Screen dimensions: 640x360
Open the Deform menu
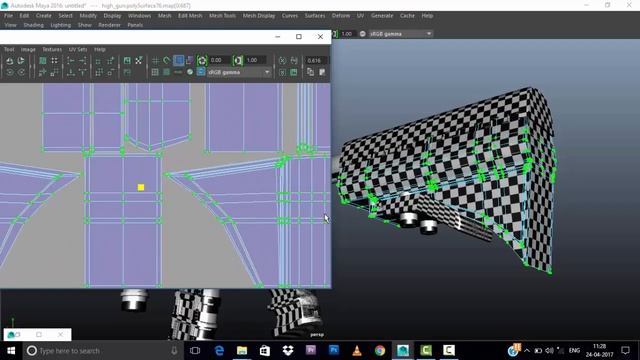coord(340,16)
